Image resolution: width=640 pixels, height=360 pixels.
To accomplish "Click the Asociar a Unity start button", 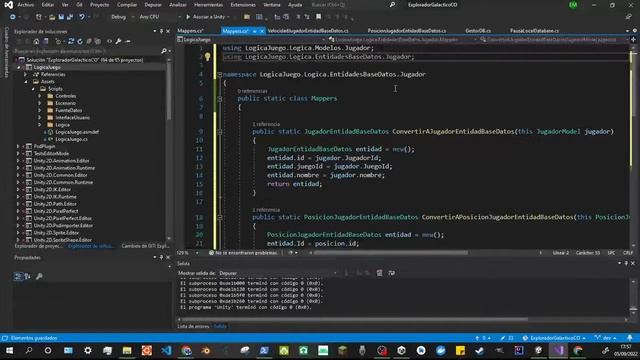I will (x=207, y=17).
